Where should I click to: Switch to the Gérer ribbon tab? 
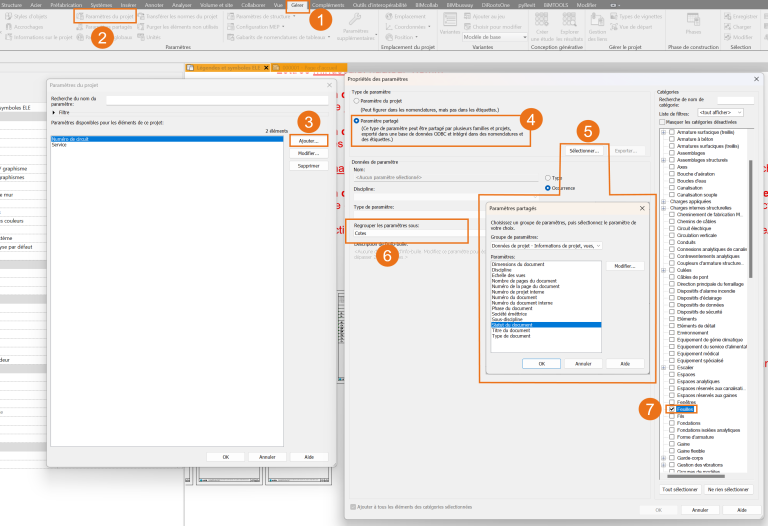click(x=297, y=5)
